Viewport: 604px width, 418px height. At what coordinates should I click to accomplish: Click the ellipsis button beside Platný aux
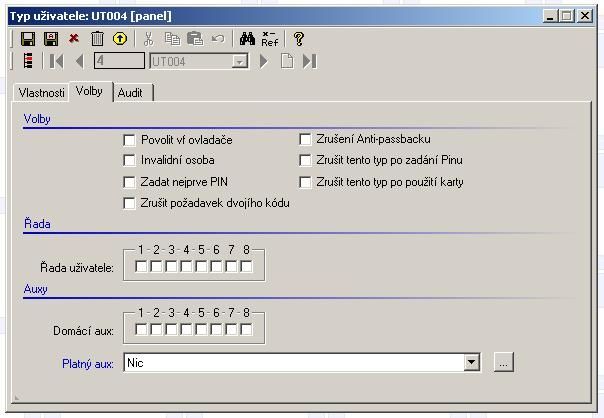tap(503, 363)
